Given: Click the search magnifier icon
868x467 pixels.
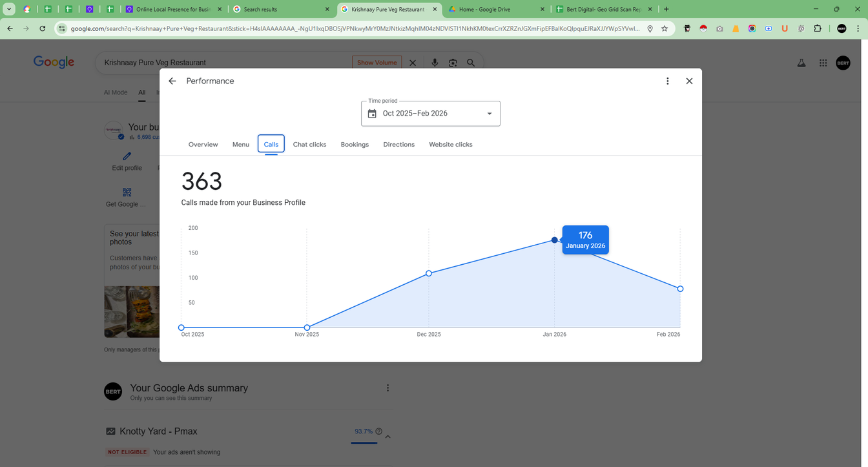Looking at the screenshot, I should (471, 63).
